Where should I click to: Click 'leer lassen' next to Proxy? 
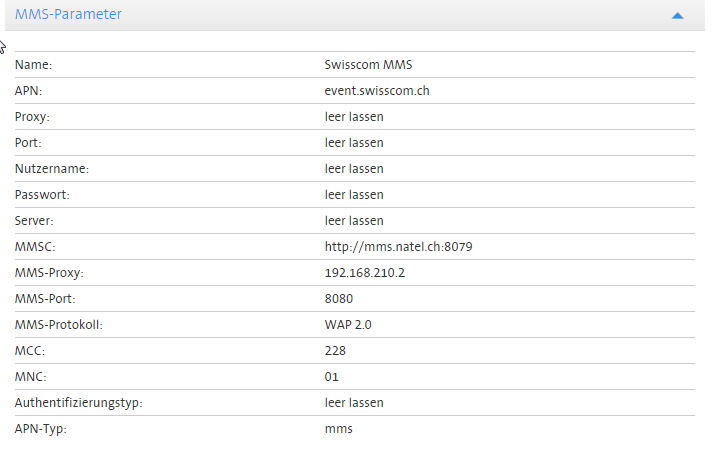click(354, 117)
